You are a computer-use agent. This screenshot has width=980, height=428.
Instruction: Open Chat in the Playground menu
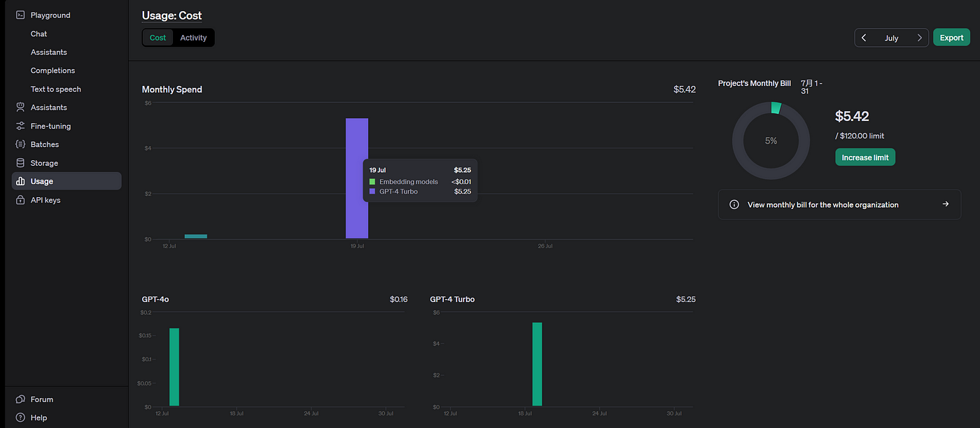tap(39, 34)
